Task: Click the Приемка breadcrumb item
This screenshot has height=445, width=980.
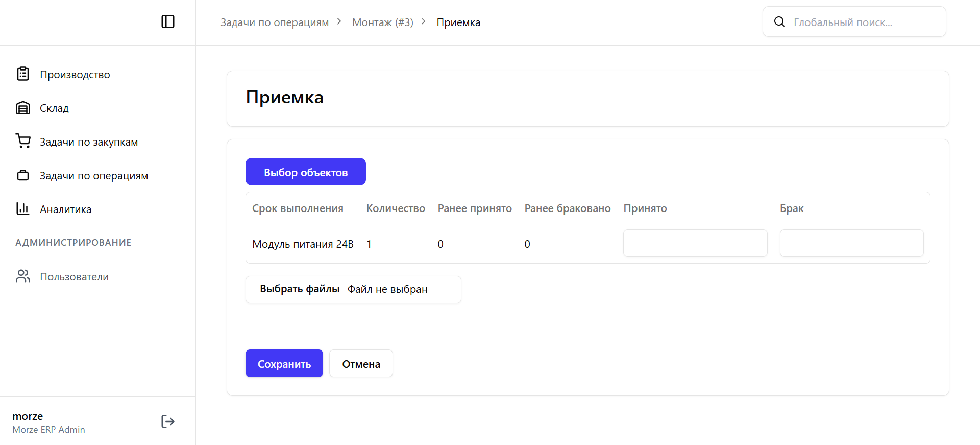Action: (x=458, y=22)
